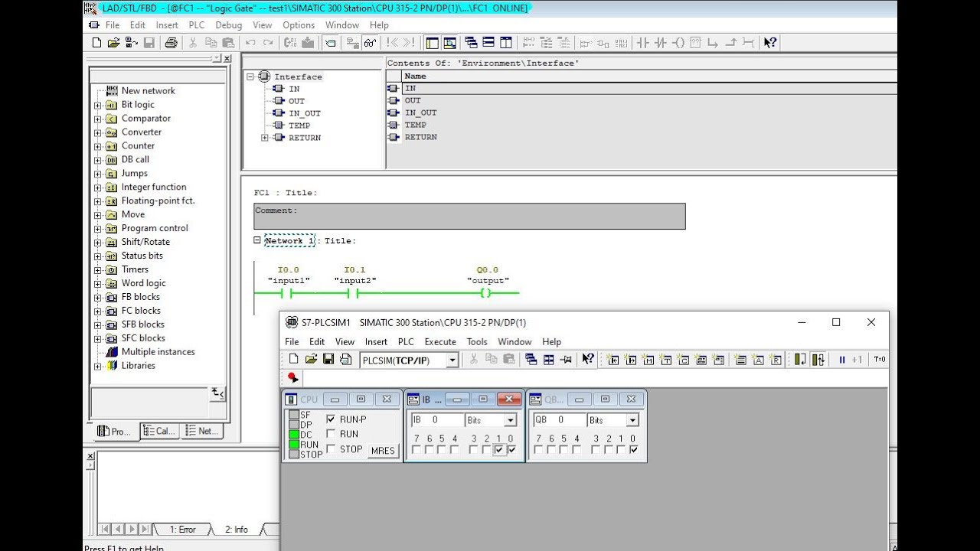This screenshot has height=551, width=980.
Task: Open the Bits format dropdown for IB
Action: pyautogui.click(x=510, y=420)
